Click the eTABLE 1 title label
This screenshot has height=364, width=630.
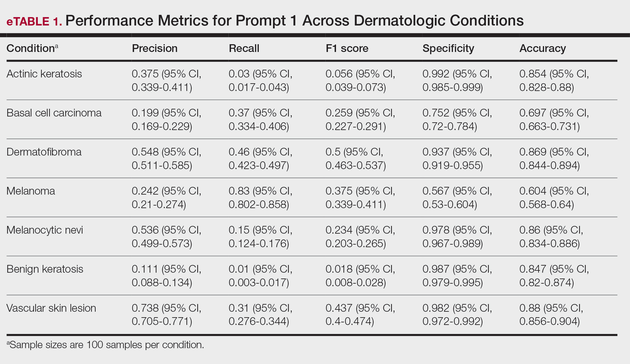34,21
